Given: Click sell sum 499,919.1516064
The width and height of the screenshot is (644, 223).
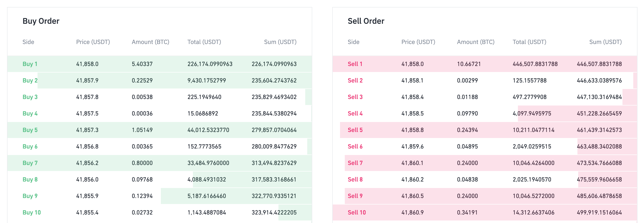Looking at the screenshot, I should point(599,212).
